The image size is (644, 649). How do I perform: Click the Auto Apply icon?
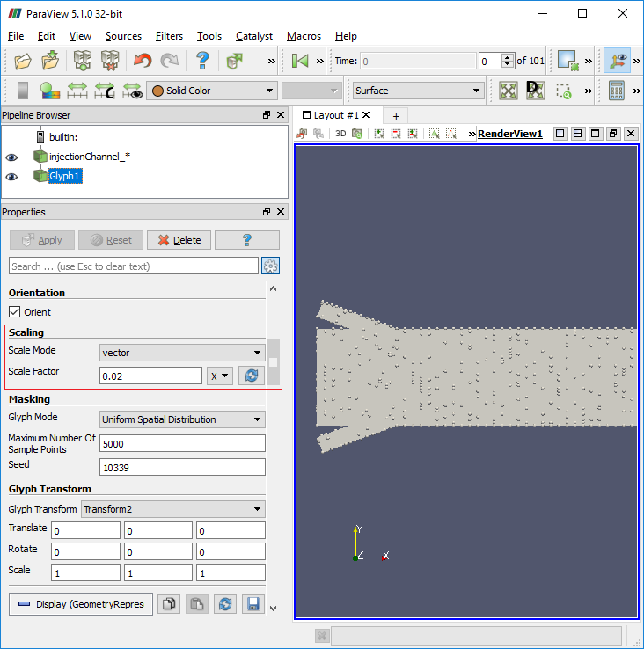[234, 62]
